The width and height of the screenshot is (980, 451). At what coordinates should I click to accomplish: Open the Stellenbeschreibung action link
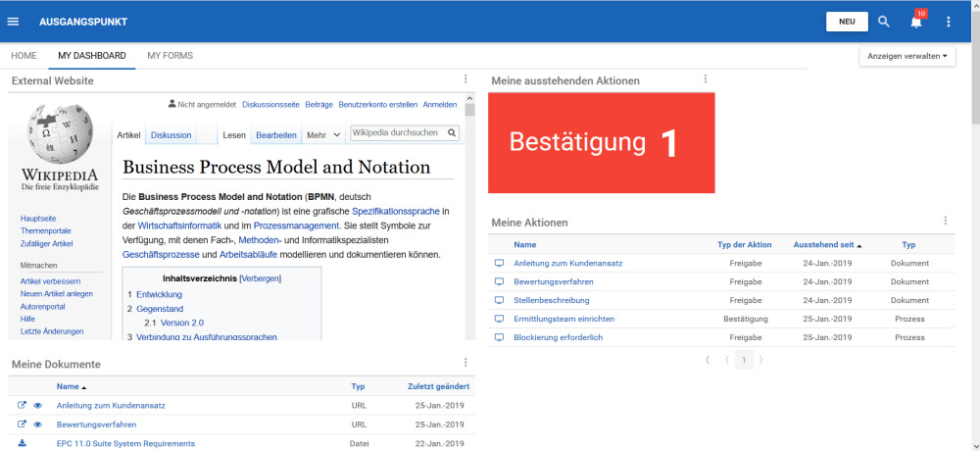click(551, 300)
